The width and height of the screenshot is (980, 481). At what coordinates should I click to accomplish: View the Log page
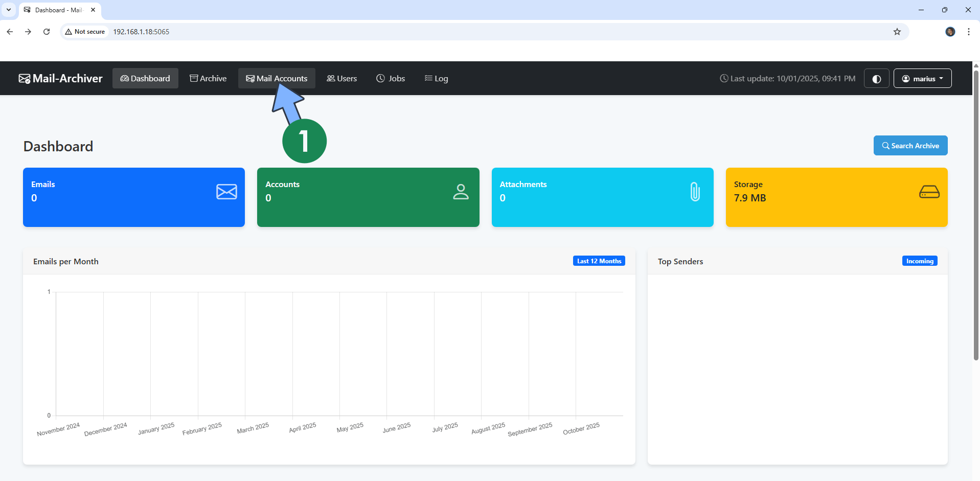(x=436, y=79)
